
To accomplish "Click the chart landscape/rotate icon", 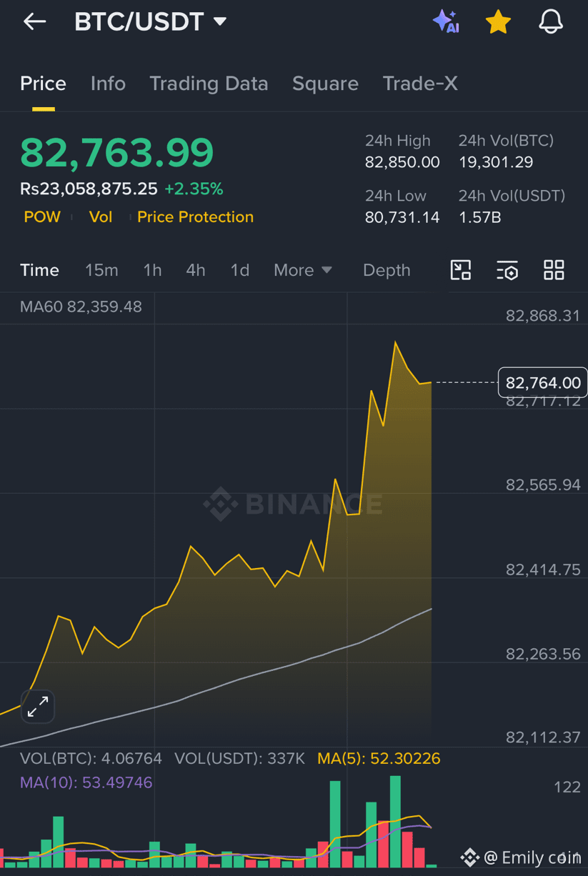I will [461, 270].
